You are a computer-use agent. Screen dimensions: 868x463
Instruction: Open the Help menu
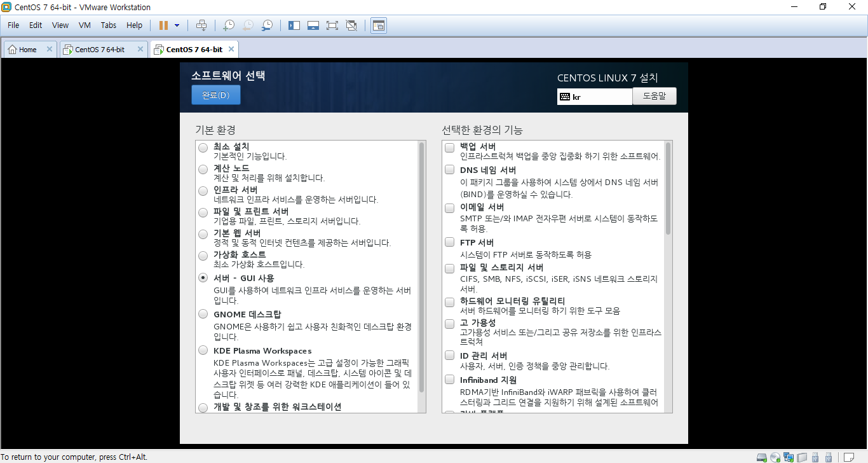pyautogui.click(x=134, y=25)
